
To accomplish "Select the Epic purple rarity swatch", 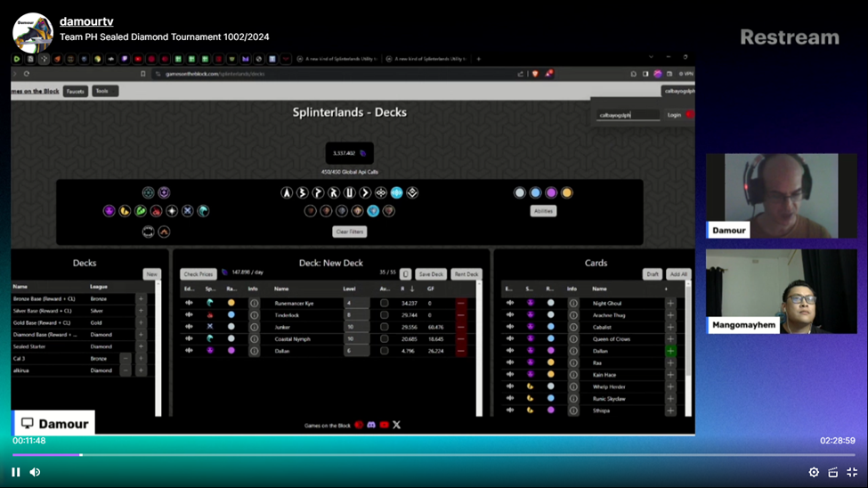I will pos(551,192).
